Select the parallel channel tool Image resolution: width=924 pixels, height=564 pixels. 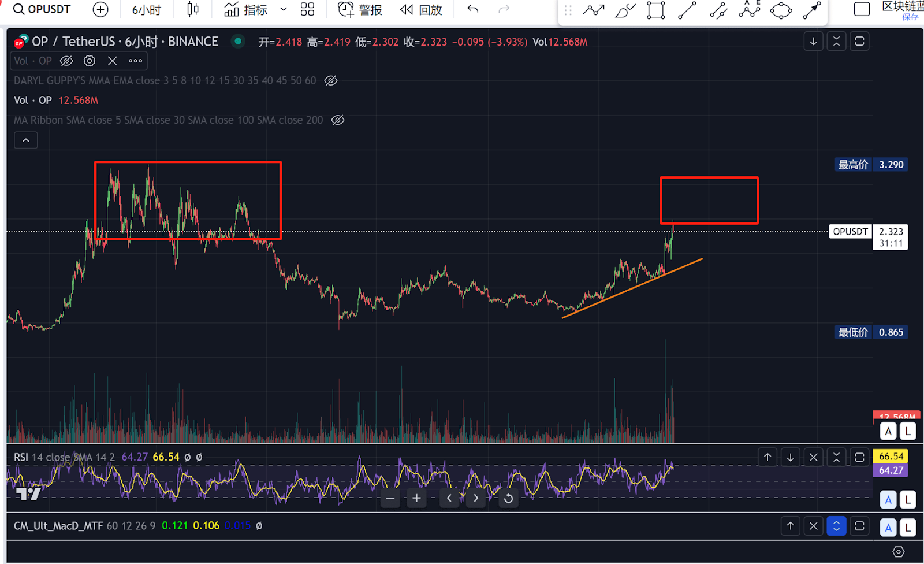[x=718, y=10]
